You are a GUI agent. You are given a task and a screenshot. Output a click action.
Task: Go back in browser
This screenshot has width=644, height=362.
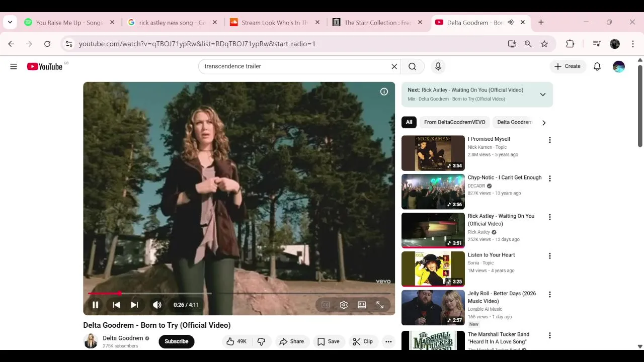coord(11,44)
